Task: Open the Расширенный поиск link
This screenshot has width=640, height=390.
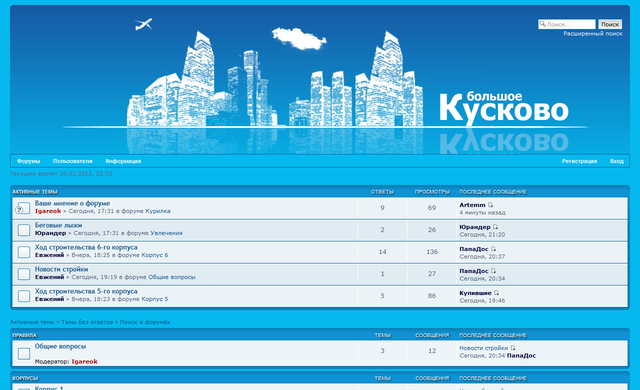Action: click(x=593, y=34)
